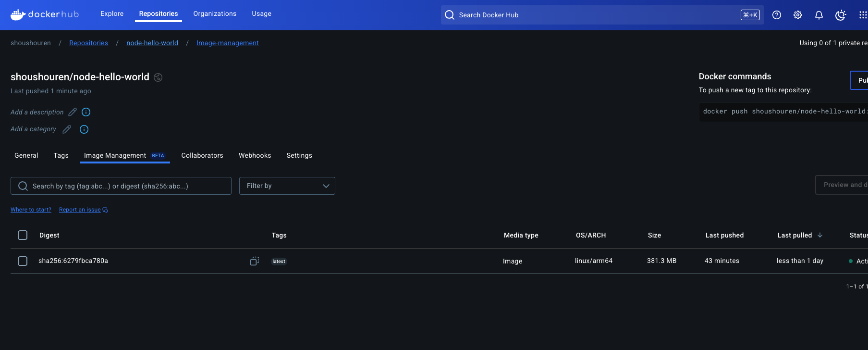Click the Media type column header
868x350 pixels.
pos(521,235)
